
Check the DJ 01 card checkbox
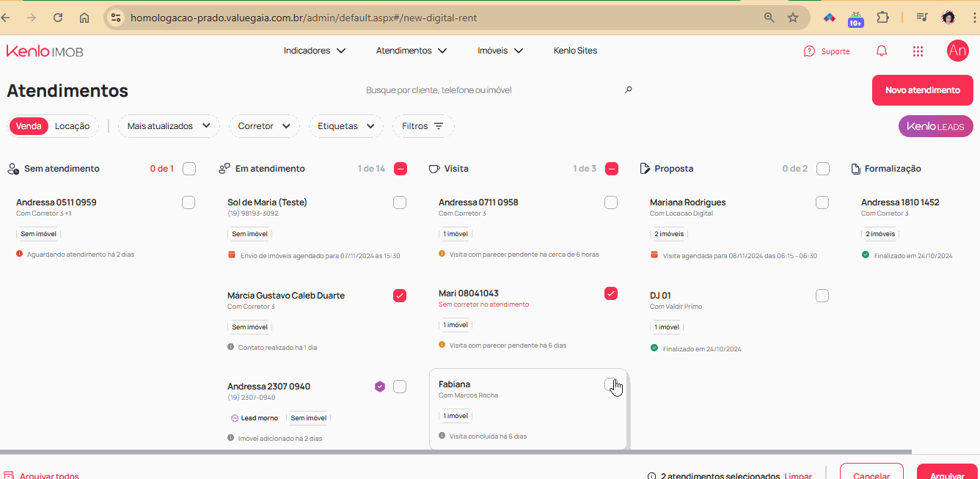point(822,296)
